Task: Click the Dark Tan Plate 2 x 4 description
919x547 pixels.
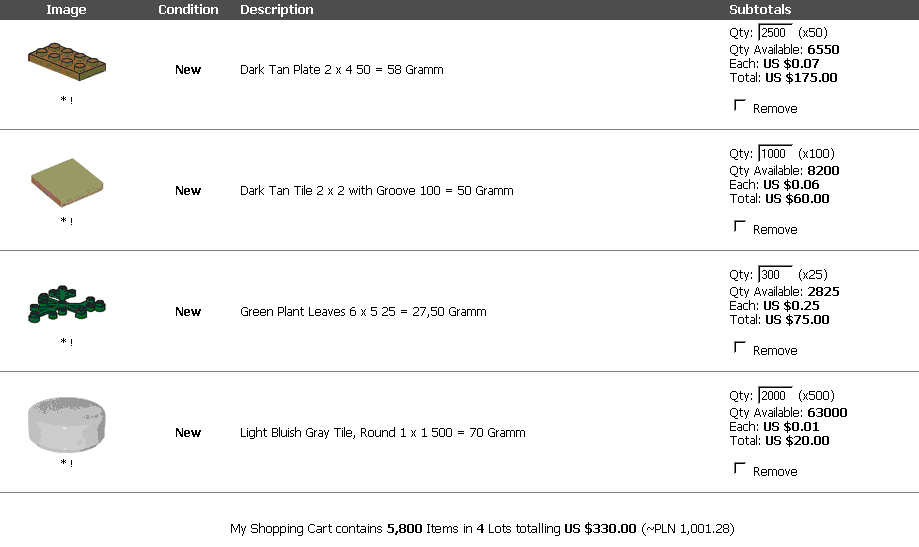Action: click(x=341, y=70)
